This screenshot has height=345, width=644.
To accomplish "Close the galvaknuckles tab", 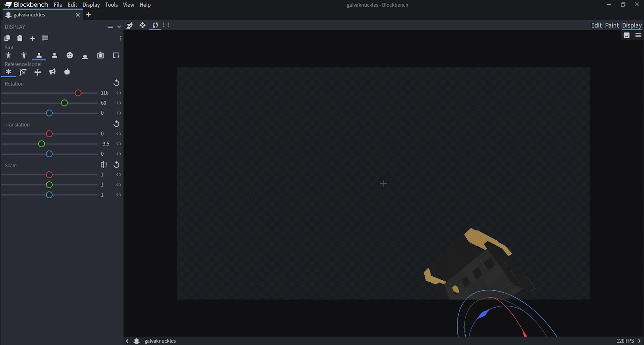I will [x=78, y=15].
